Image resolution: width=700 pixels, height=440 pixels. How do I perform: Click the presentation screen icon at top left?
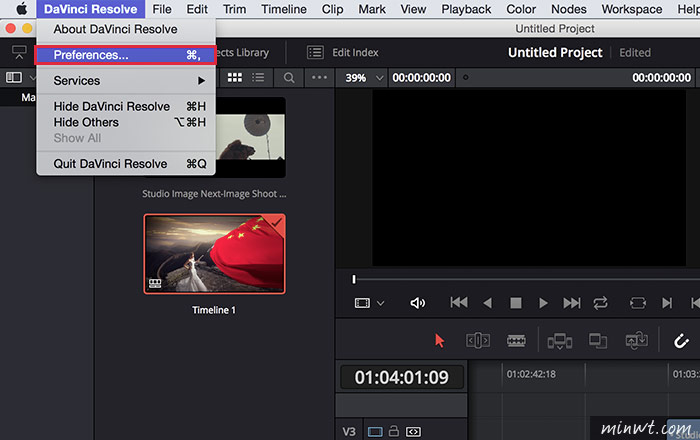coord(19,52)
